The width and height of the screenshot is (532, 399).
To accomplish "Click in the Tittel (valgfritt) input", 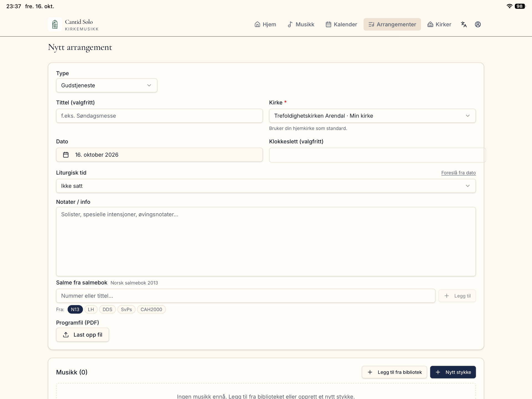I will click(159, 116).
